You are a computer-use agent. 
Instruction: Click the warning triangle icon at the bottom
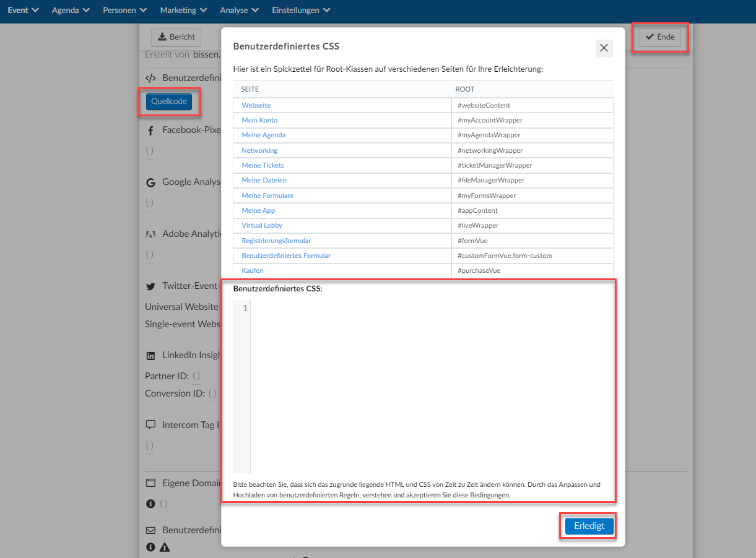[x=165, y=547]
